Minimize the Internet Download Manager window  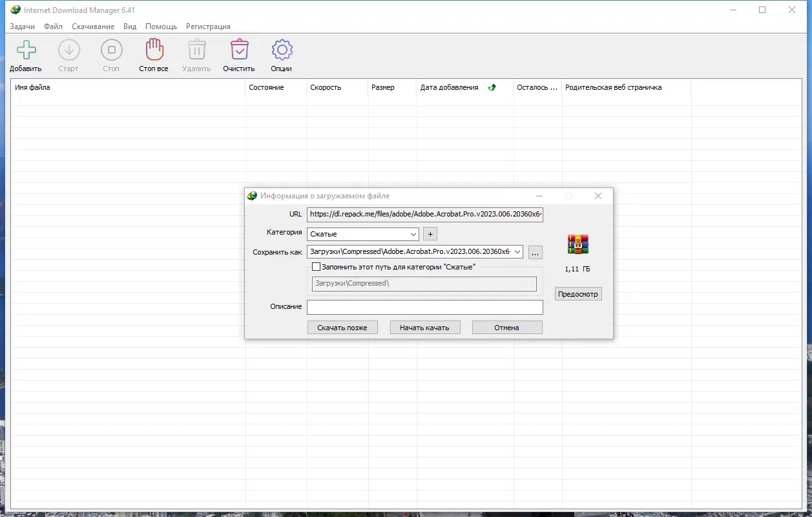pos(733,10)
